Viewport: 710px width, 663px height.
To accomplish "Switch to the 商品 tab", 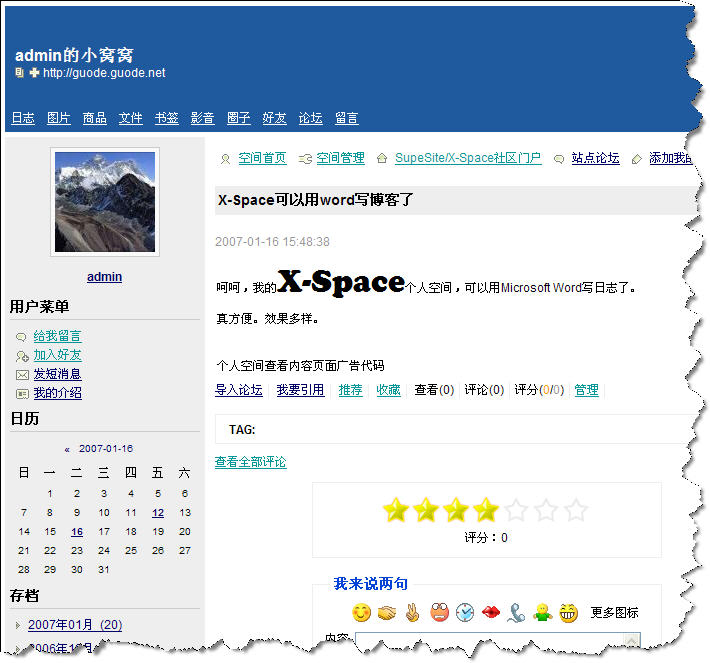I will 95,118.
